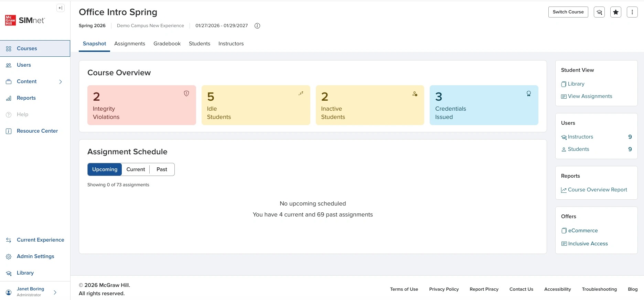Viewport: 644px width, 300px height.
Task: Open Library under Student View
Action: [x=573, y=84]
